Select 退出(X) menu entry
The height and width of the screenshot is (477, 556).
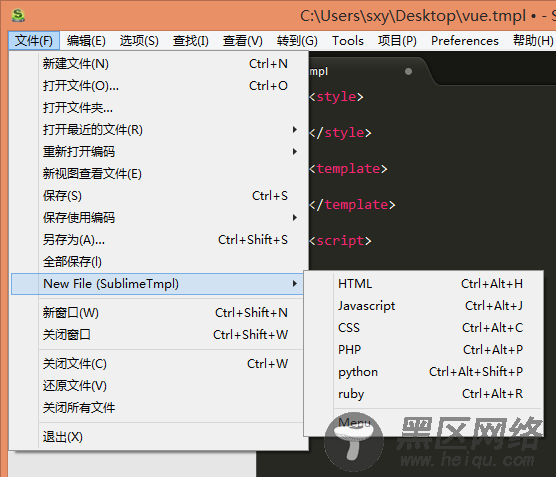pyautogui.click(x=157, y=437)
